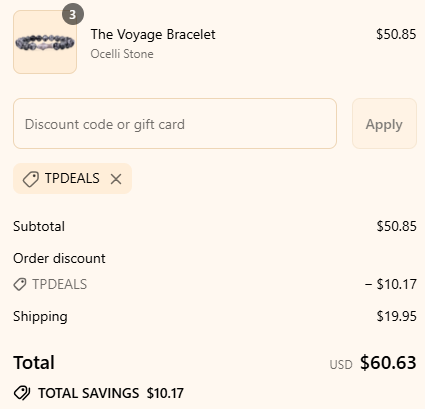Click the Ocelli Stone variant text
Image resolution: width=425 pixels, height=409 pixels.
(122, 54)
